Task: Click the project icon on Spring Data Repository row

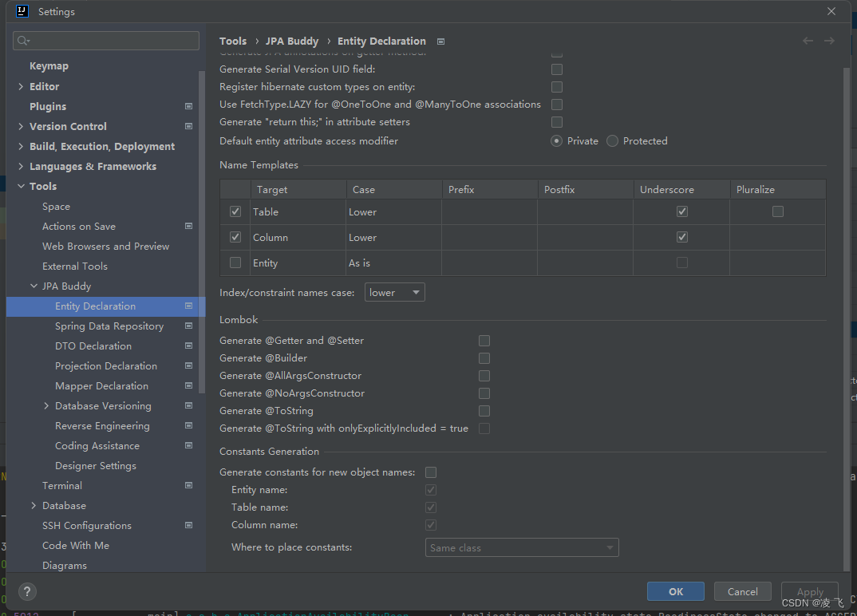Action: tap(188, 326)
